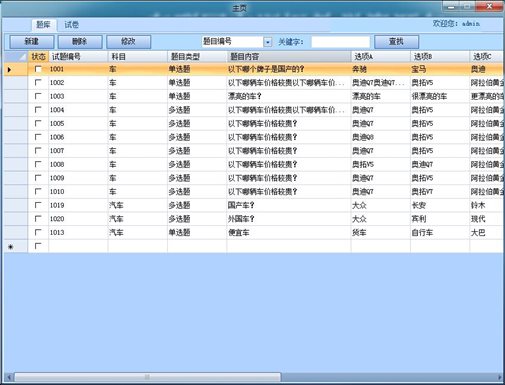This screenshot has height=385, width=505.
Task: Switch to the 试卷 tab
Action: [71, 25]
